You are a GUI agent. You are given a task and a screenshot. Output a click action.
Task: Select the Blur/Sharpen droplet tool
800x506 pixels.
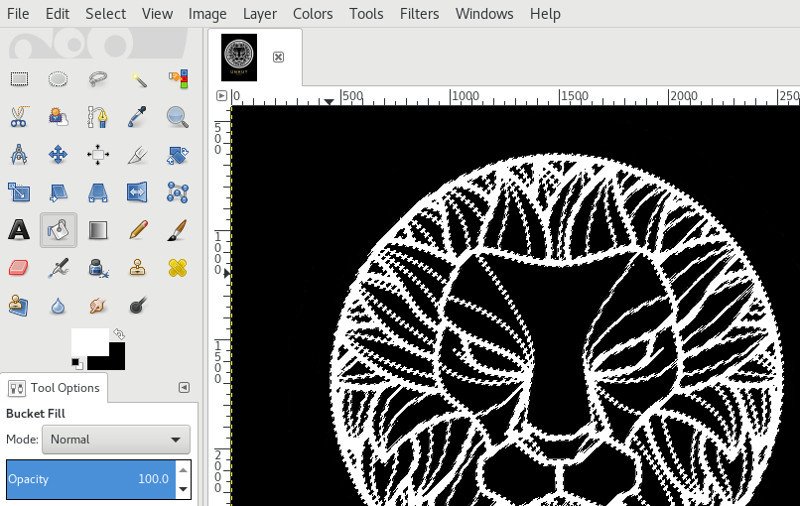58,306
